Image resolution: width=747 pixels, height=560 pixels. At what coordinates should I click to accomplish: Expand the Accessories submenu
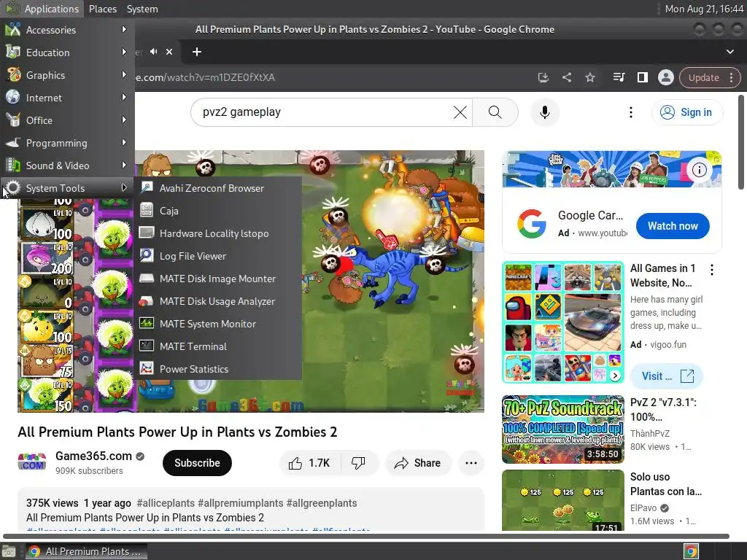tap(67, 29)
